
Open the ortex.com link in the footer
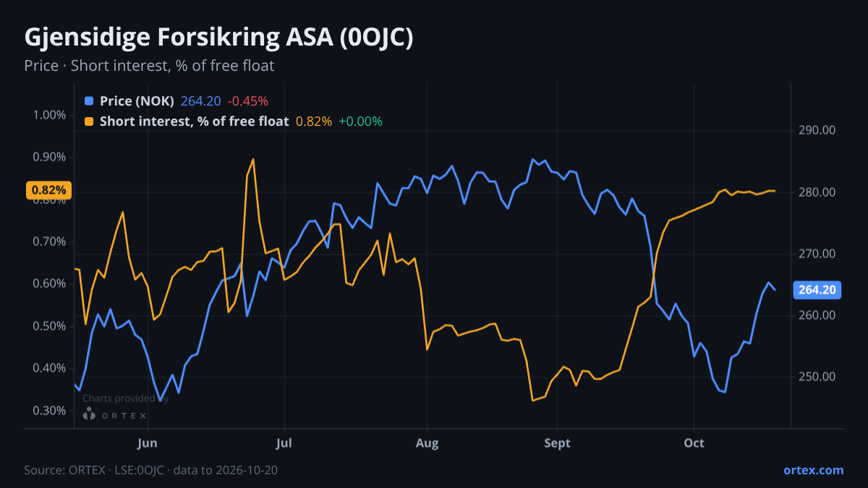(x=814, y=470)
